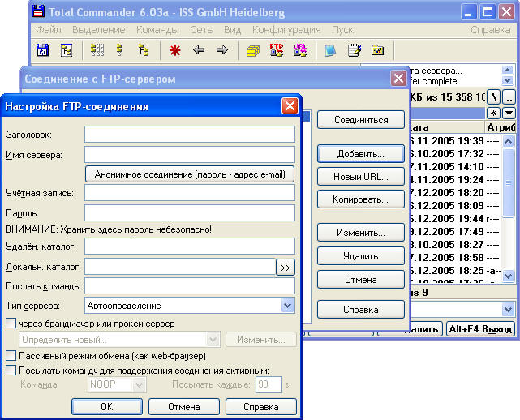Open the Сеть menu

pos(201,30)
